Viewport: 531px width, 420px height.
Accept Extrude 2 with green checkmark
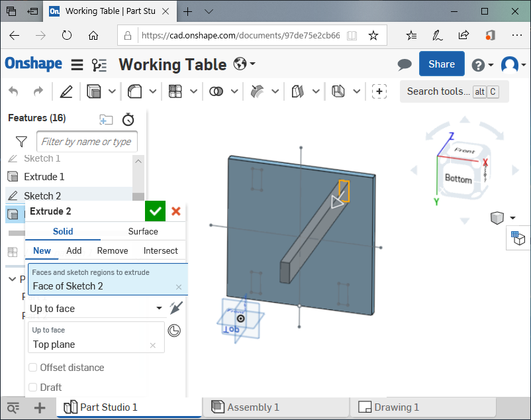(x=155, y=211)
